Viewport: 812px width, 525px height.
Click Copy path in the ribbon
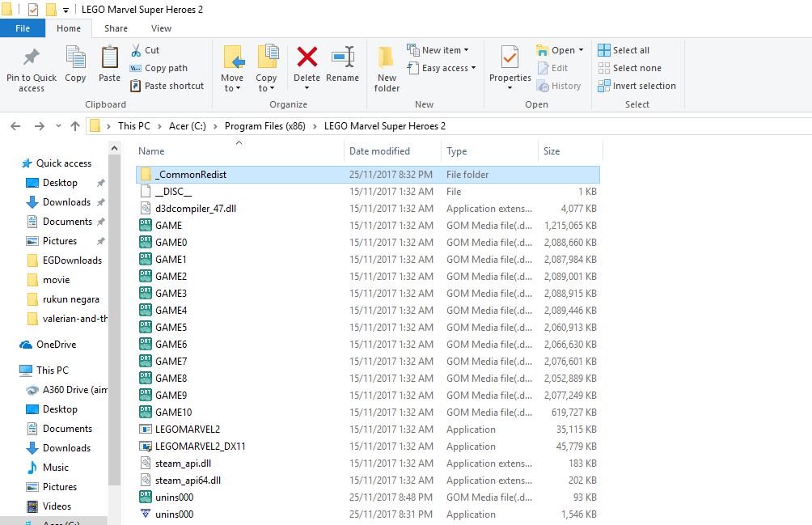[159, 68]
